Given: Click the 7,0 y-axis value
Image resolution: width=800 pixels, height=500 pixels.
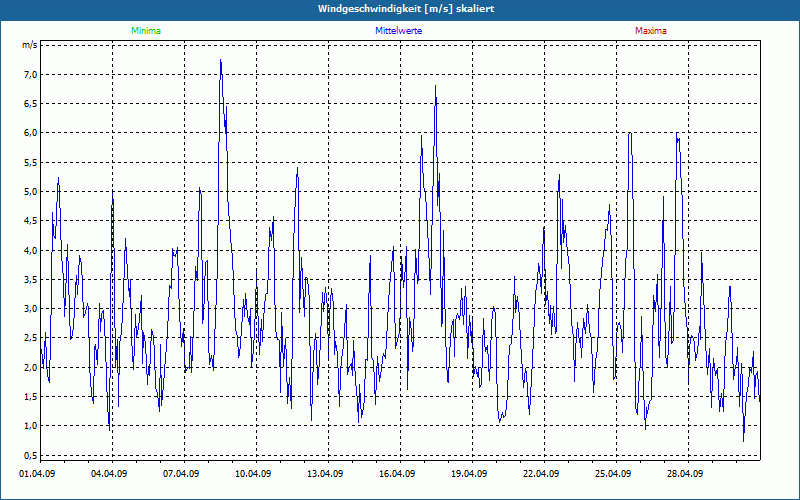Looking at the screenshot, I should (x=31, y=75).
